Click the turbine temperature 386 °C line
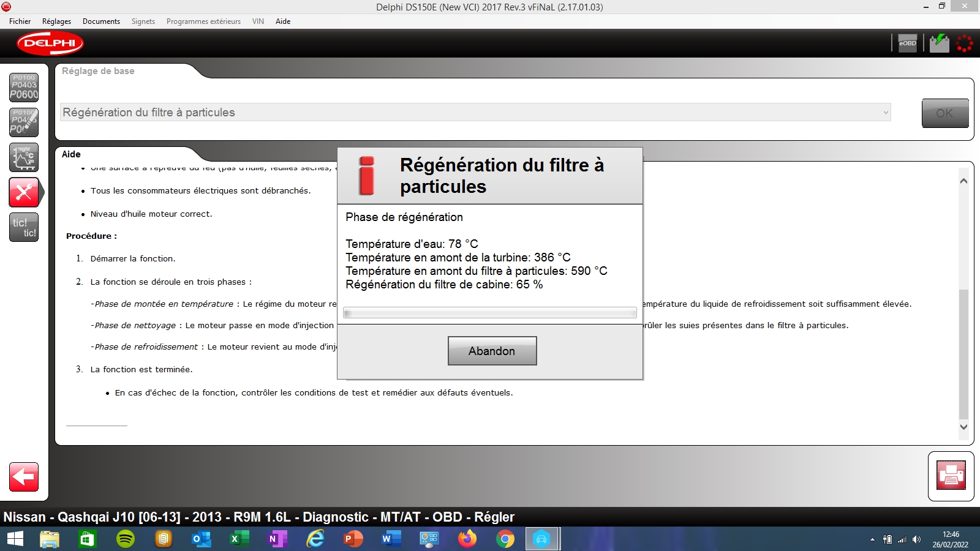980x551 pixels. (458, 257)
